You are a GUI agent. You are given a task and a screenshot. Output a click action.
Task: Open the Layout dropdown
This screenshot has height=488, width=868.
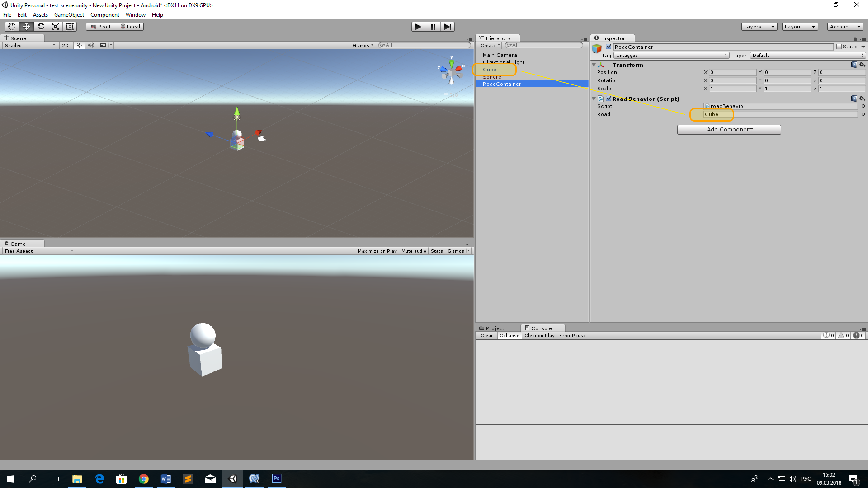tap(799, 26)
